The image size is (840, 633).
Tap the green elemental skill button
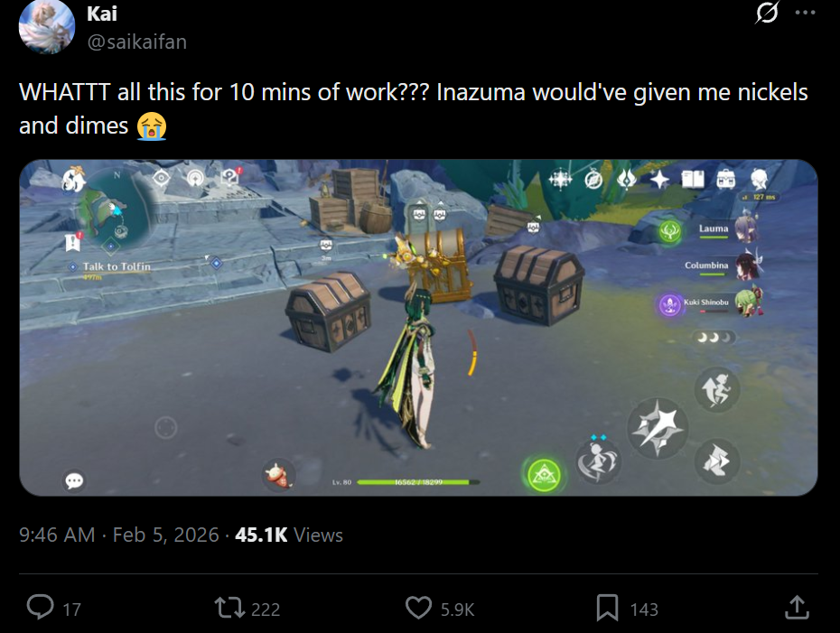pos(545,474)
